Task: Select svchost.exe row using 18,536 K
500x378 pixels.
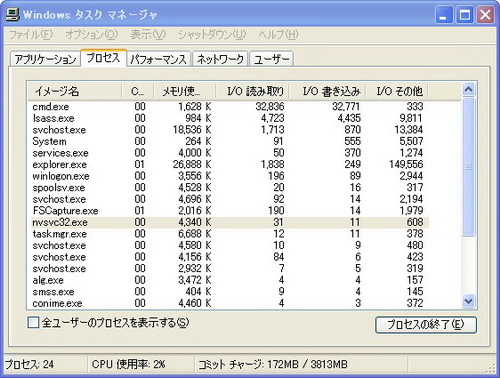Action: (228, 130)
